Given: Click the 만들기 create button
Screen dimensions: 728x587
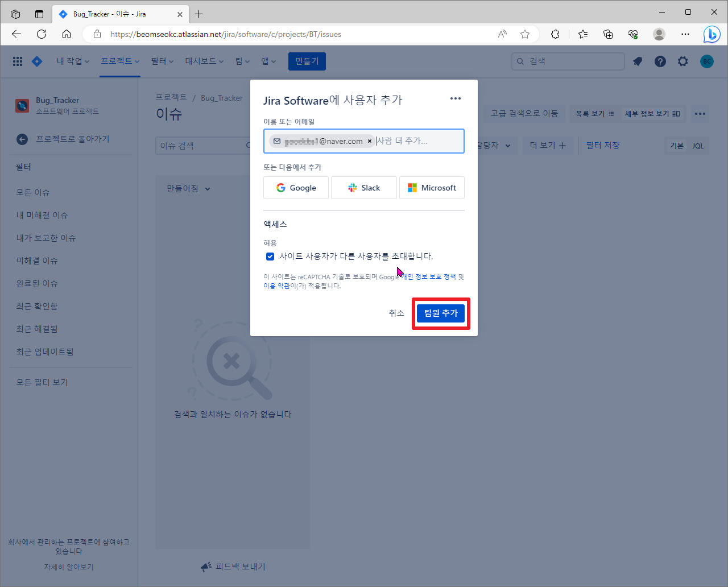Looking at the screenshot, I should point(307,61).
